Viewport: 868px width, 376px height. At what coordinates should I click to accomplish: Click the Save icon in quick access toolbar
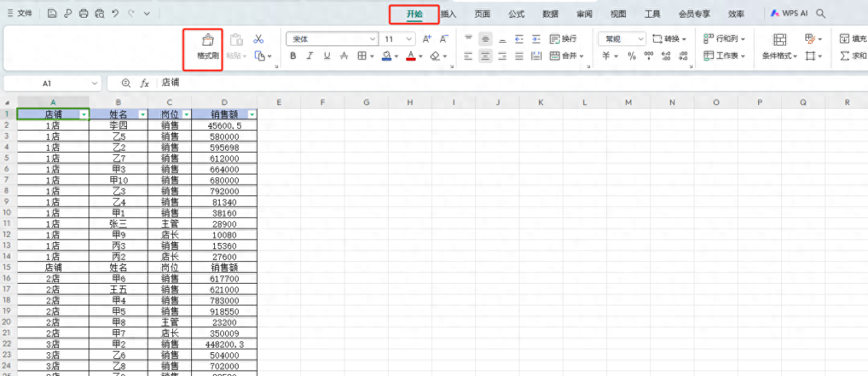[x=52, y=14]
